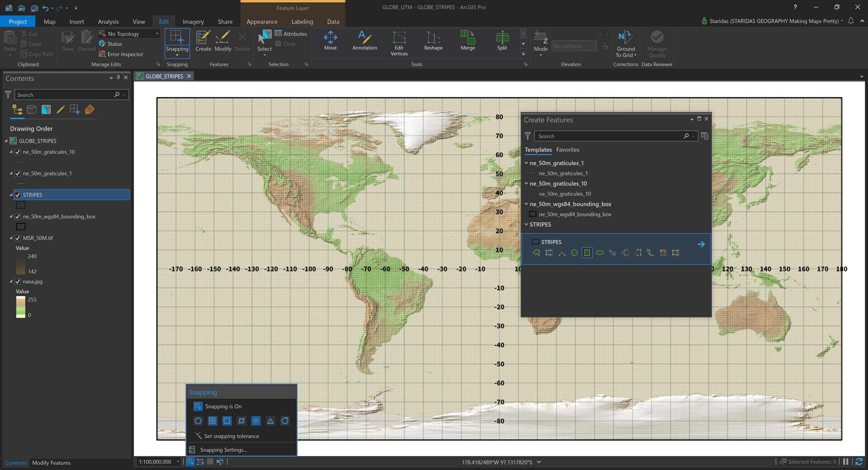Collapse the ne_50m_wgs84_bounding_box template group
The width and height of the screenshot is (868, 470).
click(526, 204)
